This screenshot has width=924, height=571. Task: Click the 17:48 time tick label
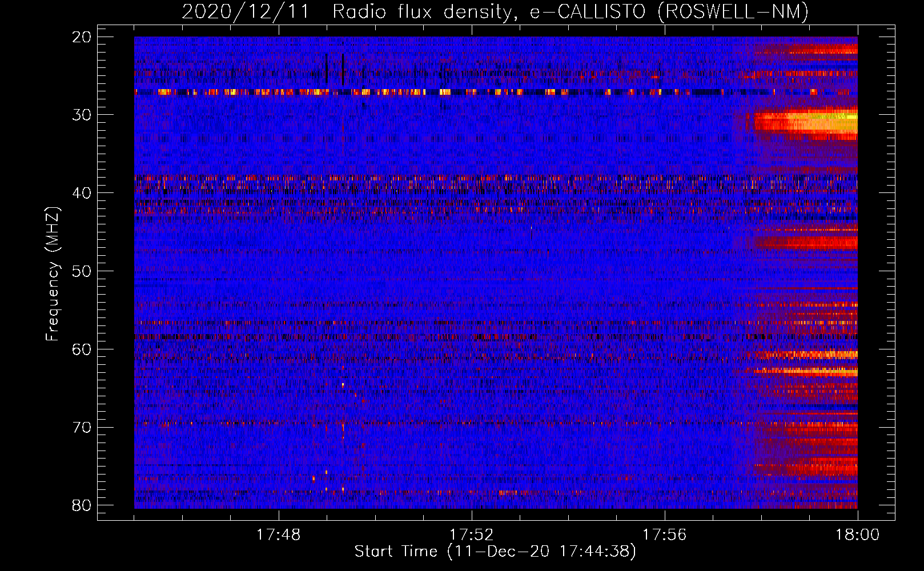(279, 535)
